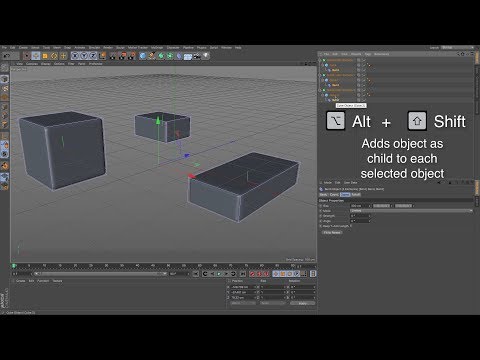Switch to the Basic tab in Attributes
Image resolution: width=480 pixels, height=360 pixels.
coord(323,195)
